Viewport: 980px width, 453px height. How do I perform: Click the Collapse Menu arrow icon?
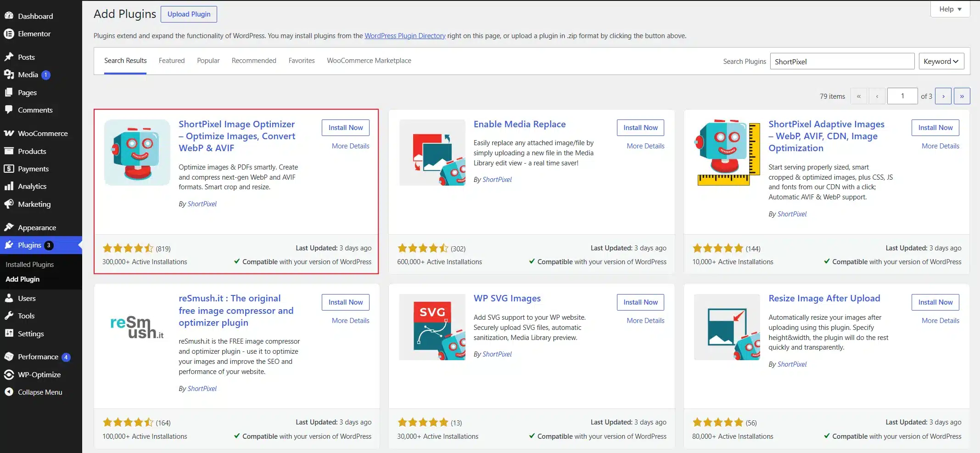tap(9, 392)
